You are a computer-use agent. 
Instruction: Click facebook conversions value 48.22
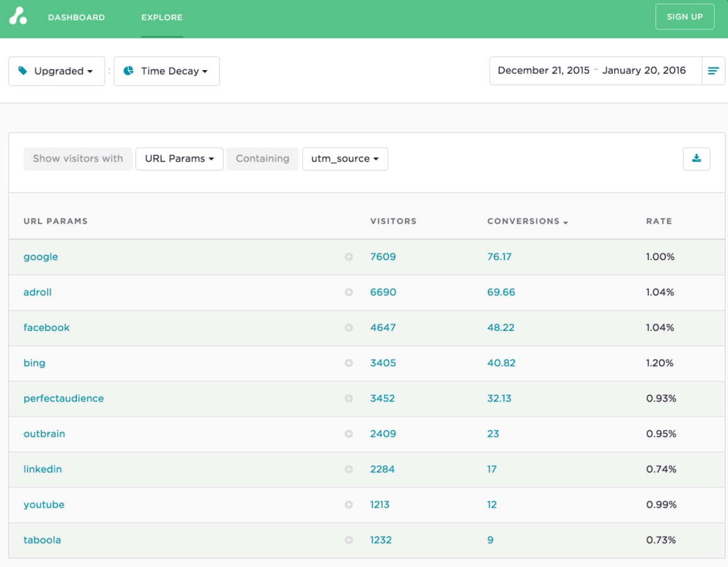coord(501,328)
